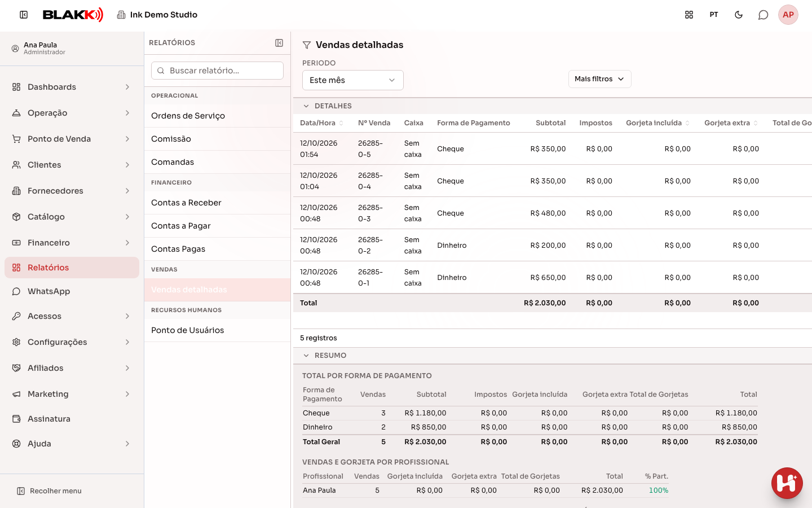Click Recolher menu button

49,491
